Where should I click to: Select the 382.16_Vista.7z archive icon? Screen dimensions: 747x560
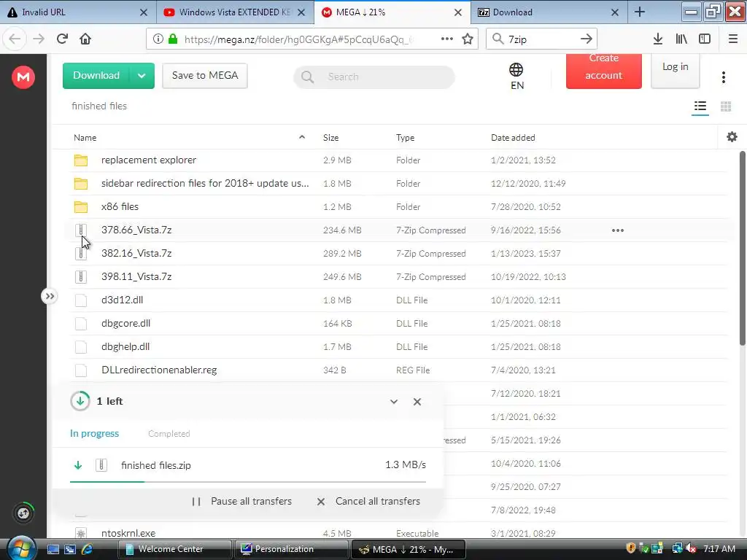pyautogui.click(x=81, y=253)
